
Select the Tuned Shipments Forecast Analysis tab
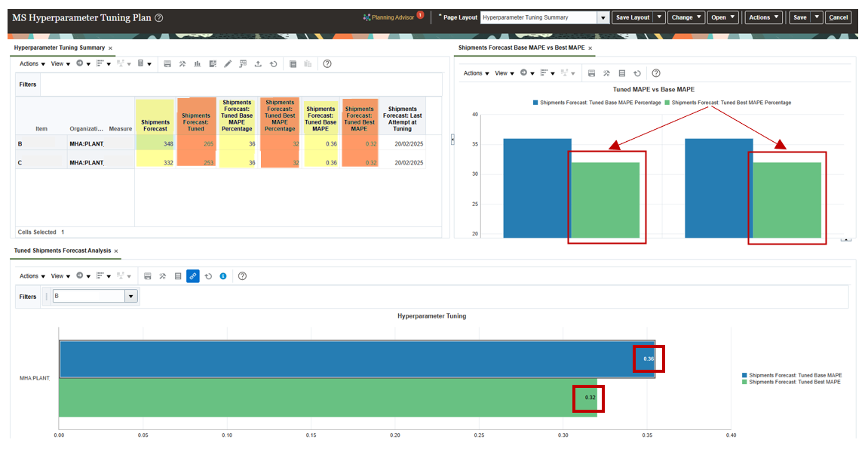click(62, 251)
